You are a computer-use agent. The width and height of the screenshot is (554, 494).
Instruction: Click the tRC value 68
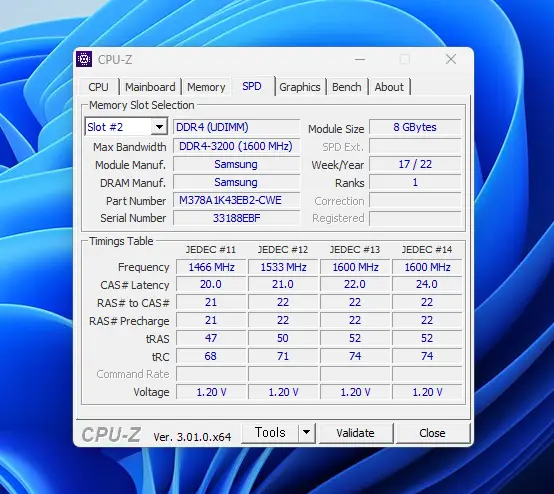pos(211,356)
